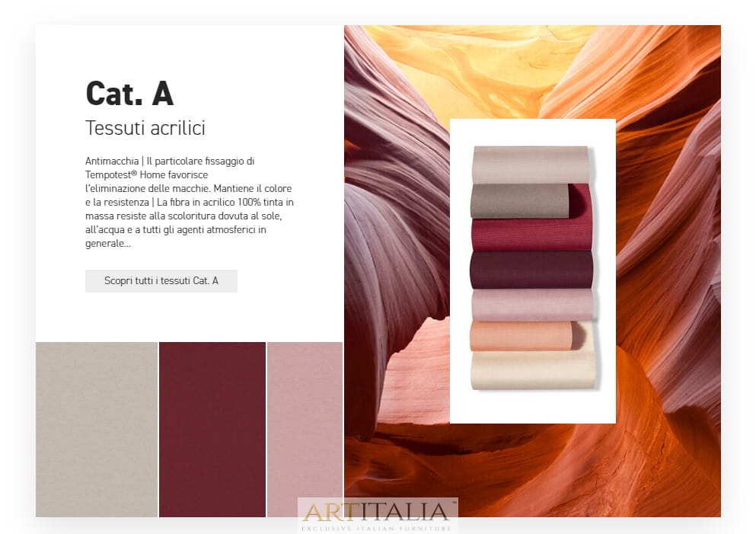
Task: Select the light pink fabric roll
Action: click(532, 305)
